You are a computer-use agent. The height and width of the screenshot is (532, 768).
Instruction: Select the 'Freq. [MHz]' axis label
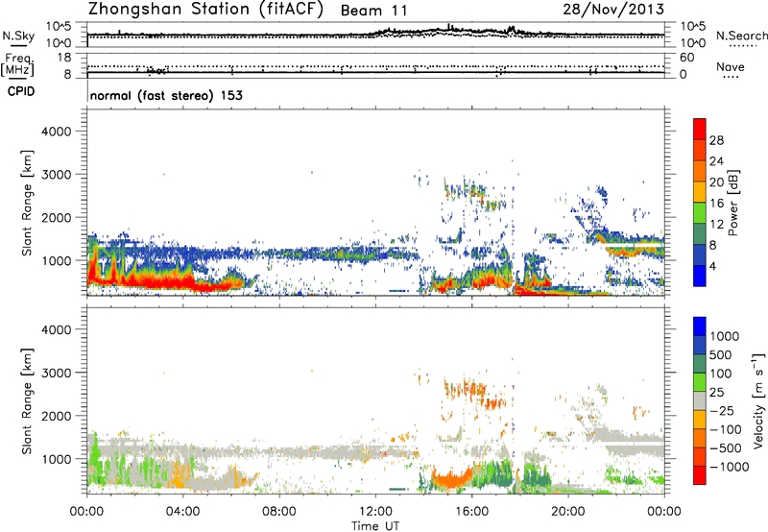17,65
